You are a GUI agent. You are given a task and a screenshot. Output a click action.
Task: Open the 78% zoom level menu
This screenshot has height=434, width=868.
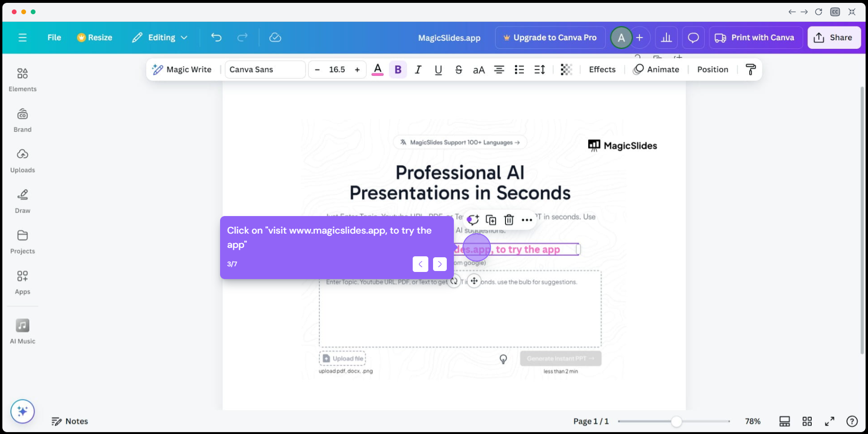753,421
